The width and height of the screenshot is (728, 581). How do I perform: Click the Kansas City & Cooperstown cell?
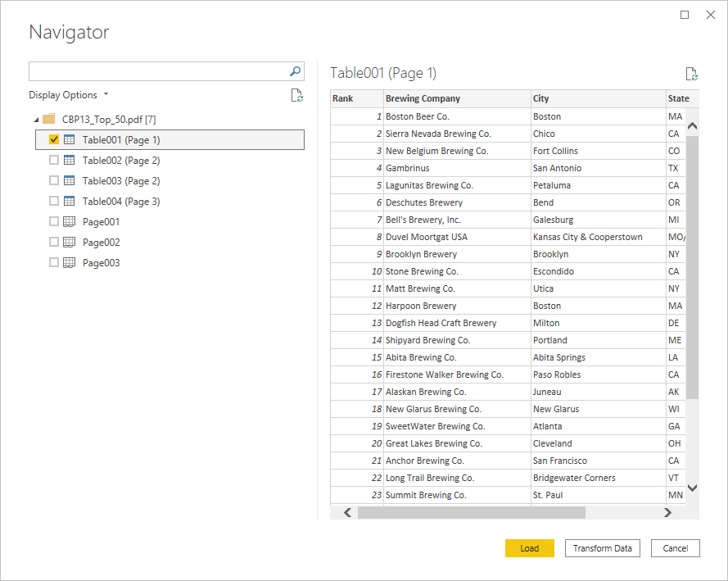pos(599,236)
